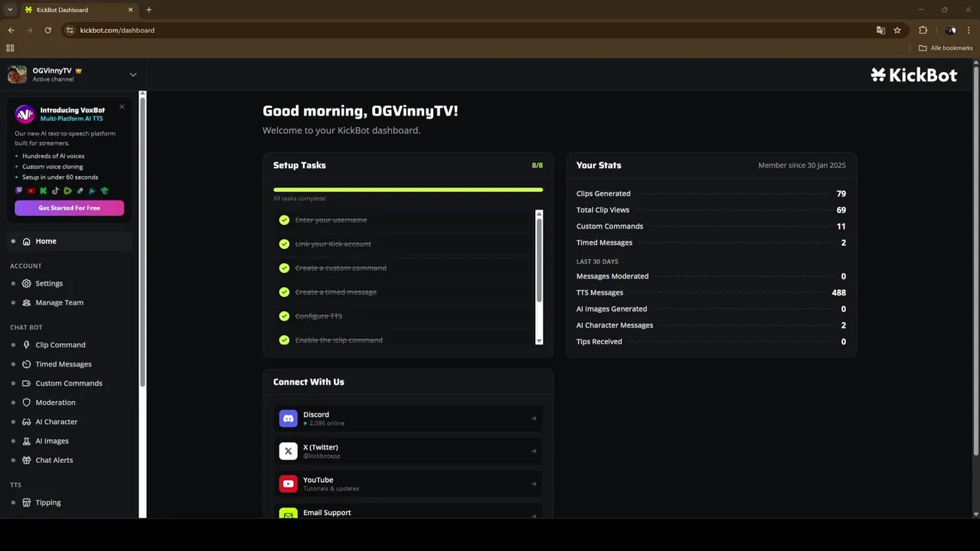Expand the OGVinnyTV channel dropdown
980x551 pixels.
133,74
